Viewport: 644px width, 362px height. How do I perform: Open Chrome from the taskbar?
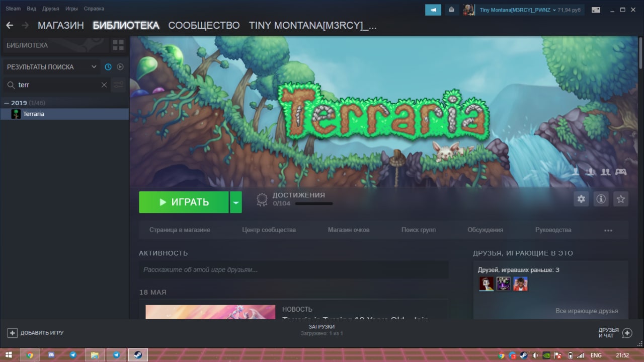tap(30, 355)
